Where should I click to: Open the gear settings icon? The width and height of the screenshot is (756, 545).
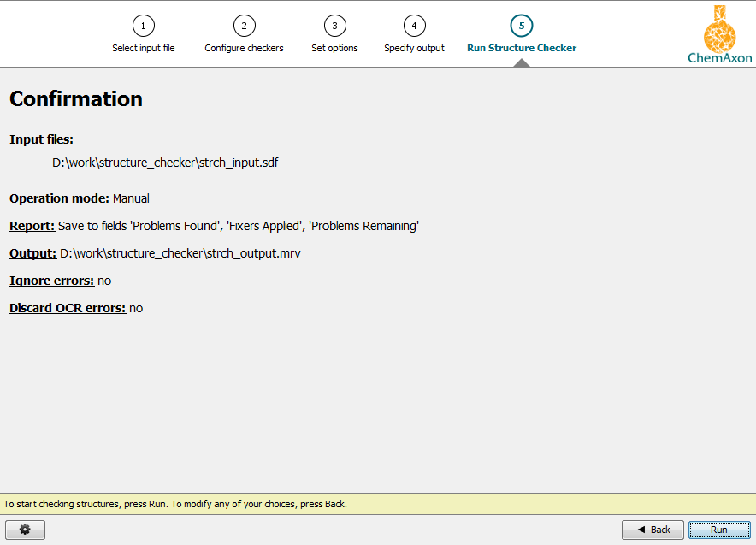pos(25,530)
